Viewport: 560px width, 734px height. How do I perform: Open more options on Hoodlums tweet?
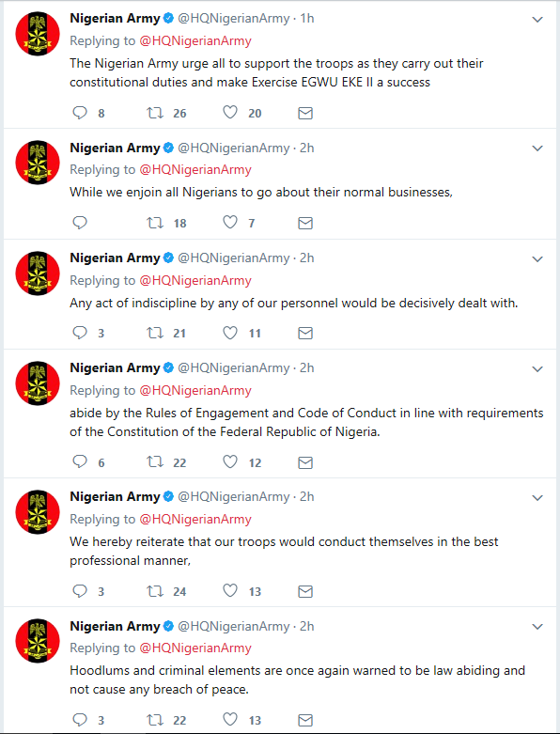coord(537,627)
